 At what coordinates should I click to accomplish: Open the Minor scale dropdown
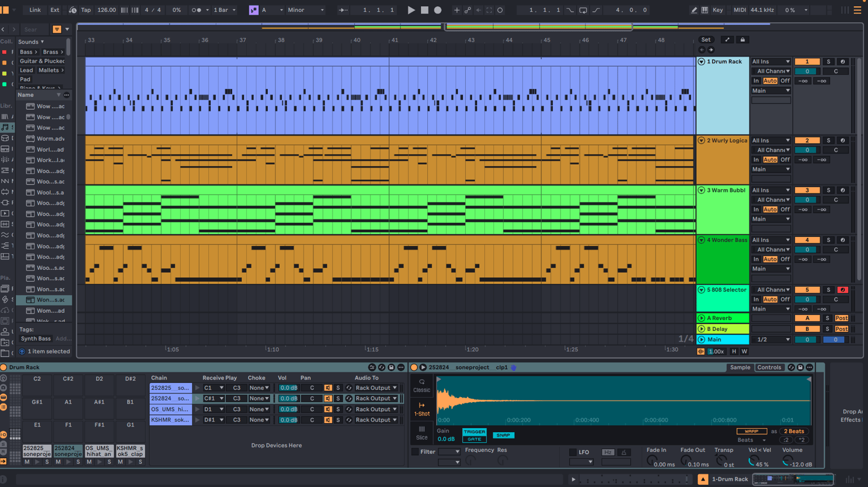coord(306,10)
